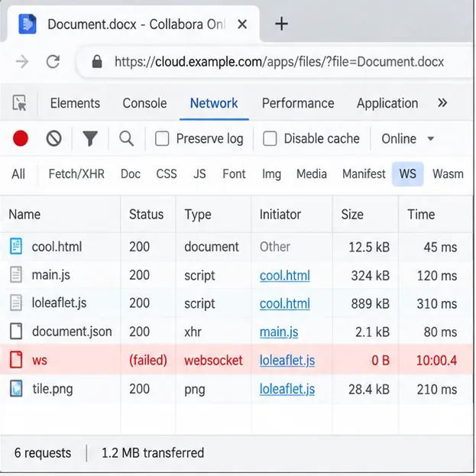Click the failed ws request icon

pyautogui.click(x=16, y=359)
